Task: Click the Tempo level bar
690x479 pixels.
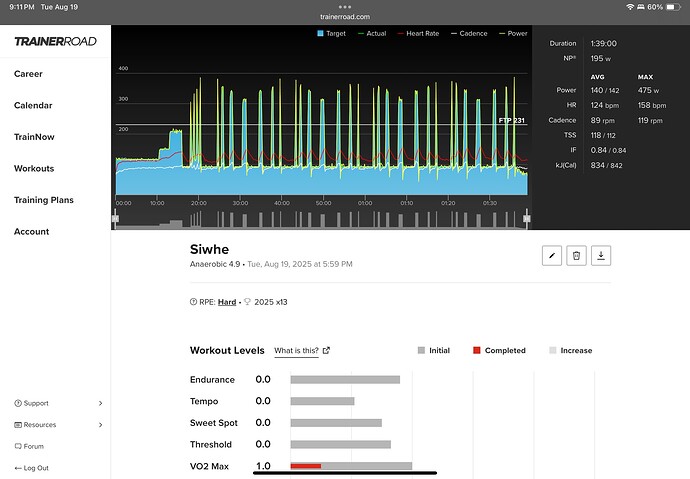Action: [x=322, y=401]
